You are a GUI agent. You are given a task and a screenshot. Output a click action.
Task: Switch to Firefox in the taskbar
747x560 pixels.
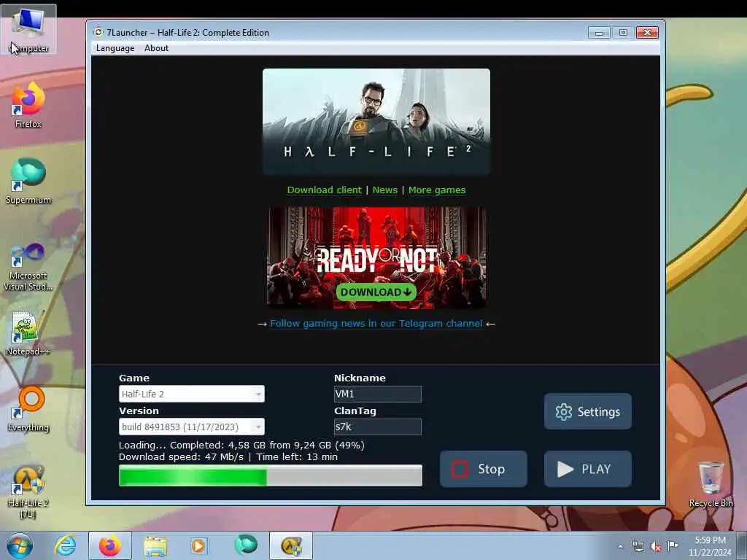pyautogui.click(x=110, y=545)
